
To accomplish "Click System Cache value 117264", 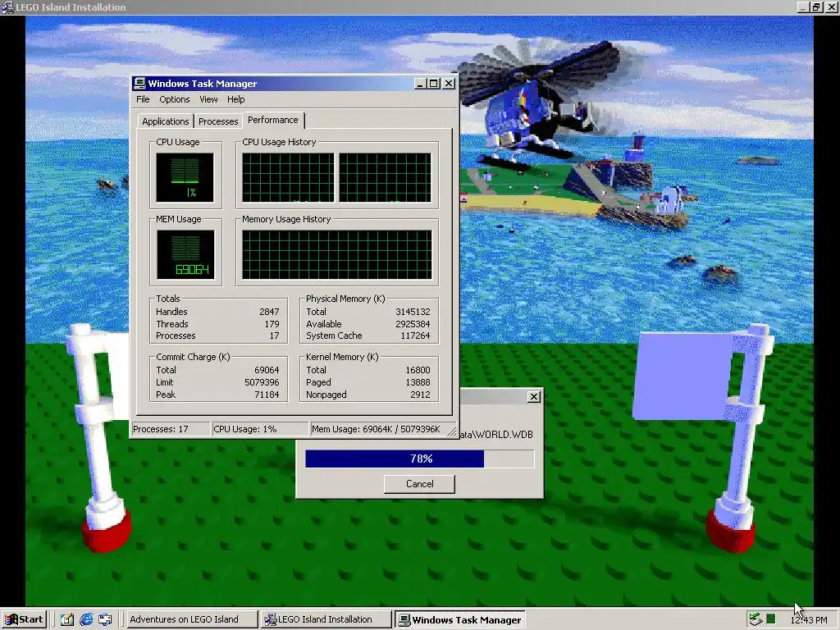I will pos(415,336).
